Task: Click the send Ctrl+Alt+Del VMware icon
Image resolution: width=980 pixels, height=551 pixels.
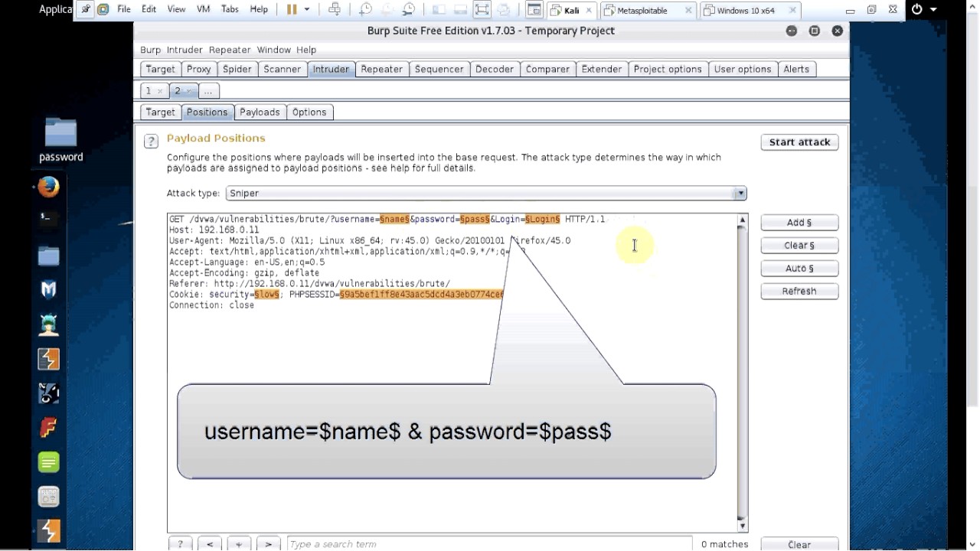Action: pyautogui.click(x=335, y=9)
